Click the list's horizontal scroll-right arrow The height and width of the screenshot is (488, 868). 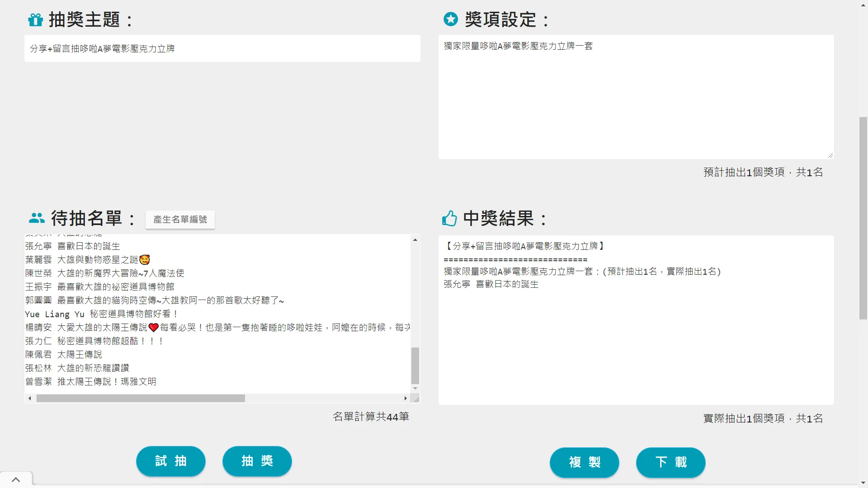coord(406,399)
